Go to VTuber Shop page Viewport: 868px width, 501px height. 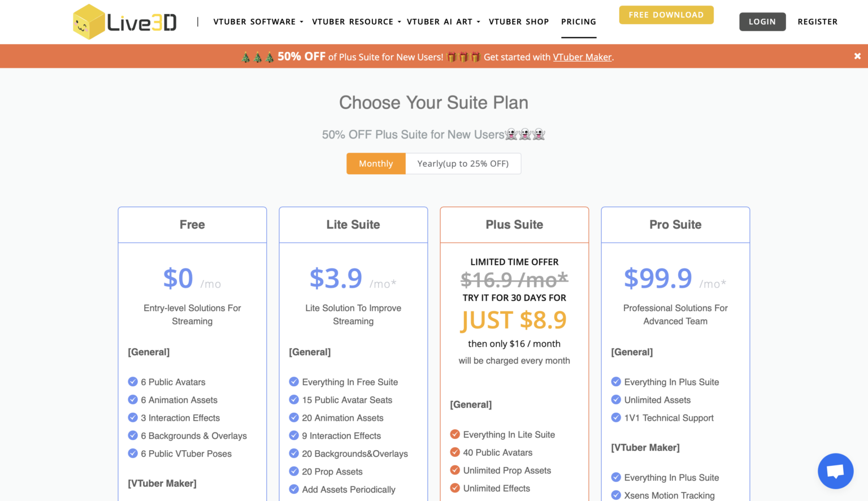[x=519, y=22]
